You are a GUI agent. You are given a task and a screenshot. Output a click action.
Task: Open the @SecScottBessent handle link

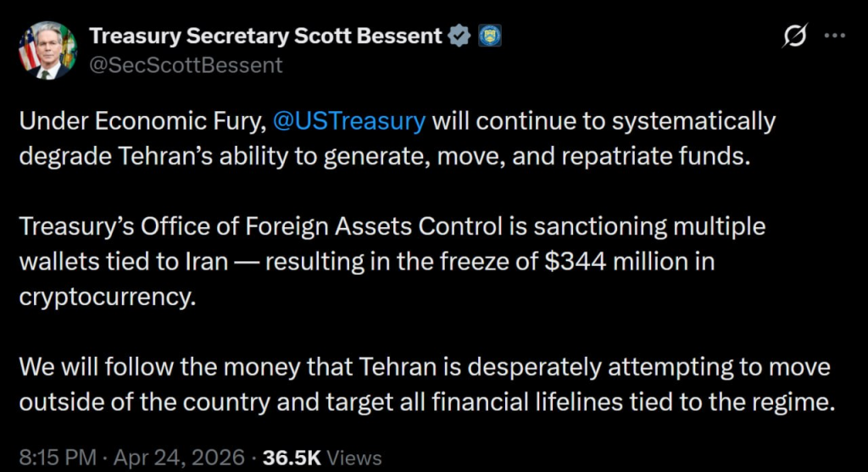(x=186, y=64)
